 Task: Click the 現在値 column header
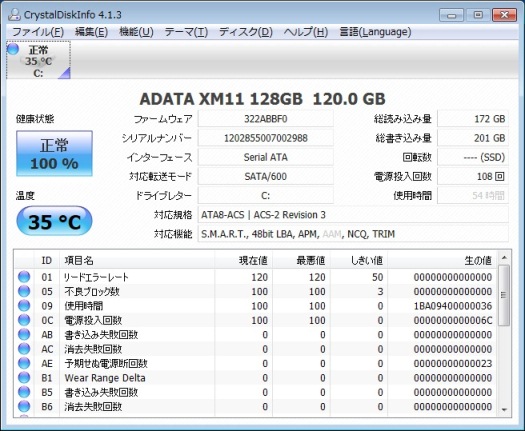(x=243, y=260)
